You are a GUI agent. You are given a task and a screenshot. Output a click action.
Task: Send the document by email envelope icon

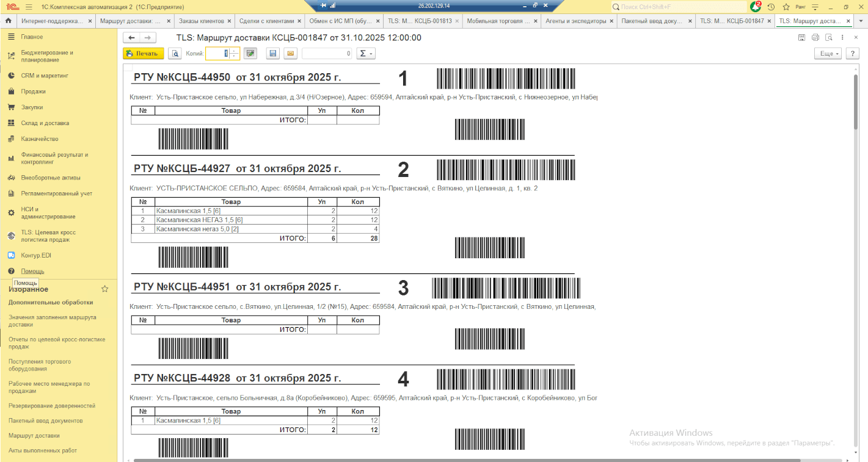tap(290, 54)
